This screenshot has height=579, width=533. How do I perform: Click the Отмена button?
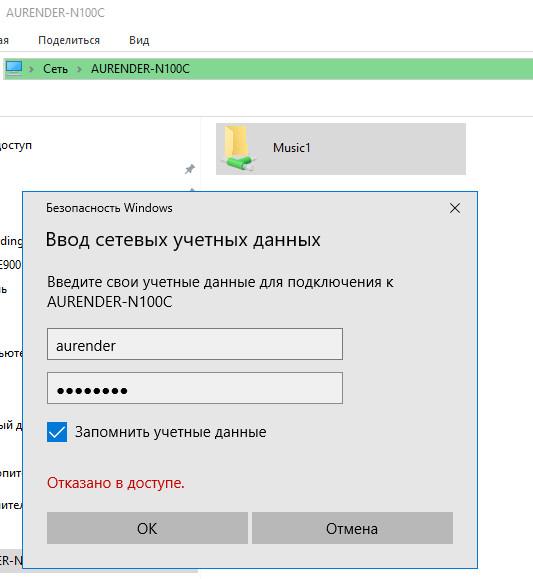pyautogui.click(x=352, y=528)
